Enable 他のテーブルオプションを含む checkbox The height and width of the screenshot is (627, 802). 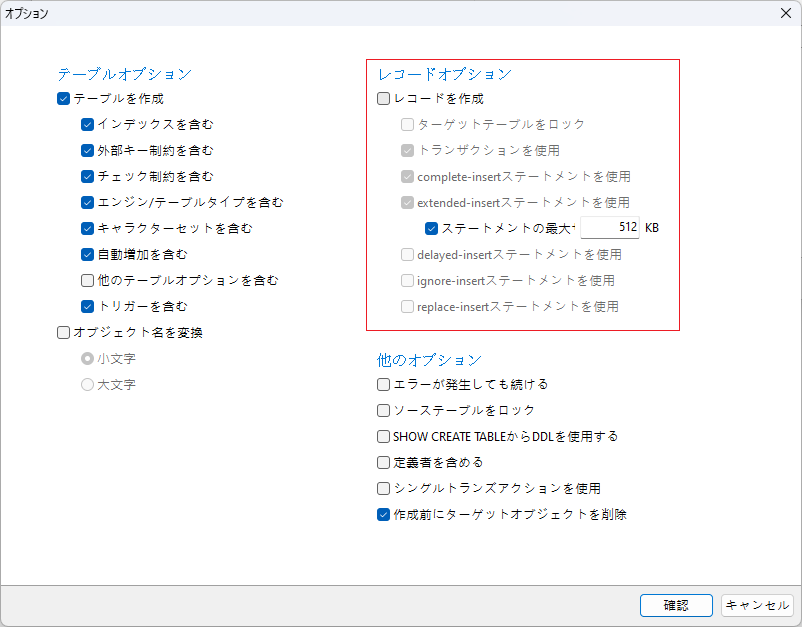pyautogui.click(x=88, y=281)
